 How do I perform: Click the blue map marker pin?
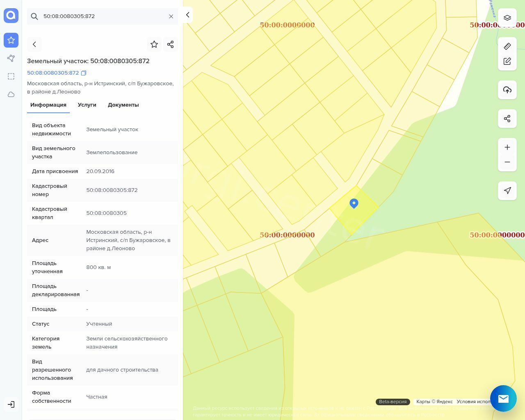pyautogui.click(x=354, y=203)
